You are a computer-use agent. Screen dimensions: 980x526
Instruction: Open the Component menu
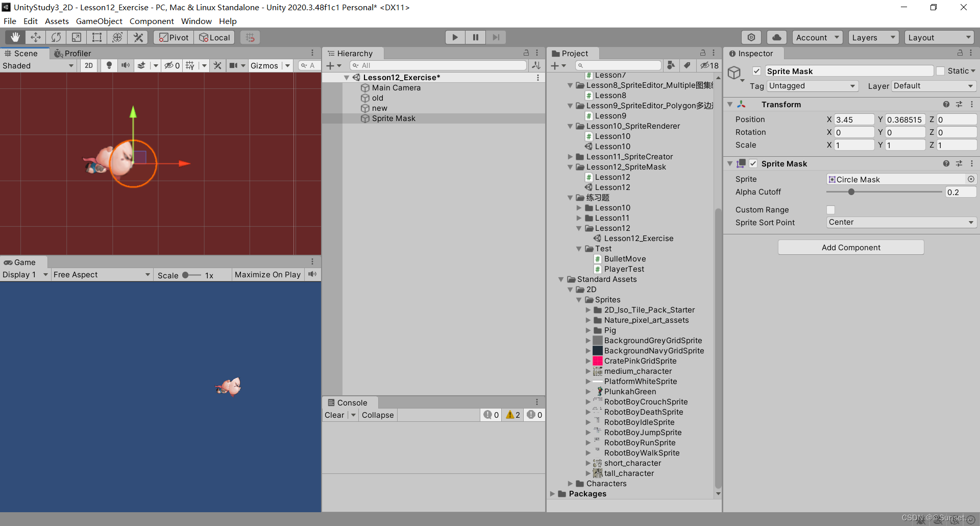tap(152, 21)
